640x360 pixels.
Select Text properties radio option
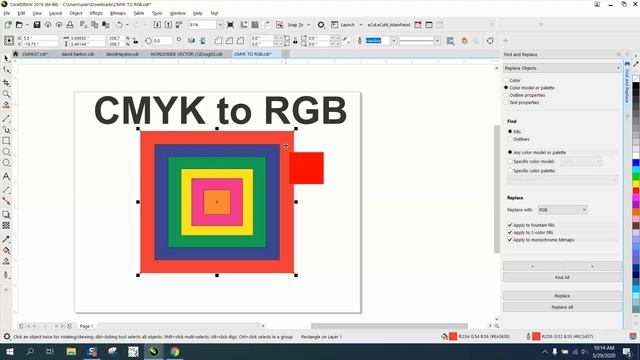522,102
